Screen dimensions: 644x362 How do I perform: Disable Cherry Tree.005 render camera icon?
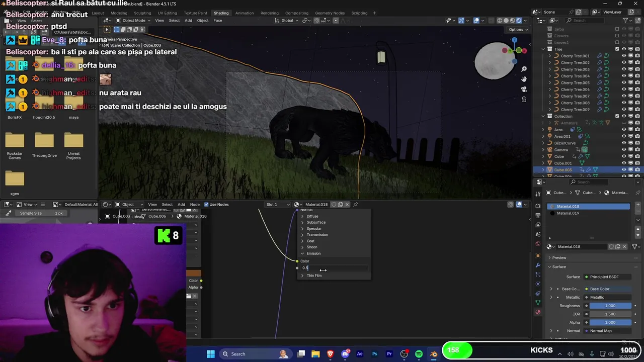pos(637,82)
